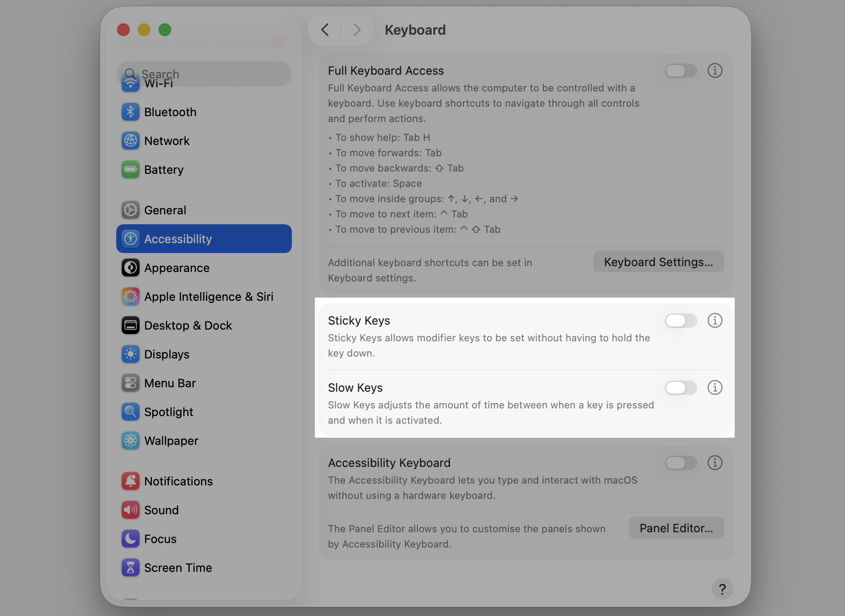Open the Sound speaker icon
The width and height of the screenshot is (845, 616).
[131, 510]
